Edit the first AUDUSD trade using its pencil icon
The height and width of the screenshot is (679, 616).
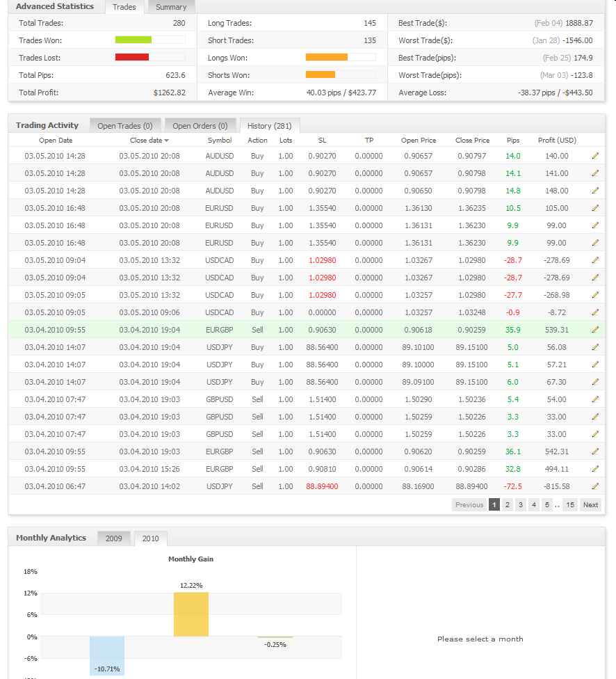(x=595, y=156)
